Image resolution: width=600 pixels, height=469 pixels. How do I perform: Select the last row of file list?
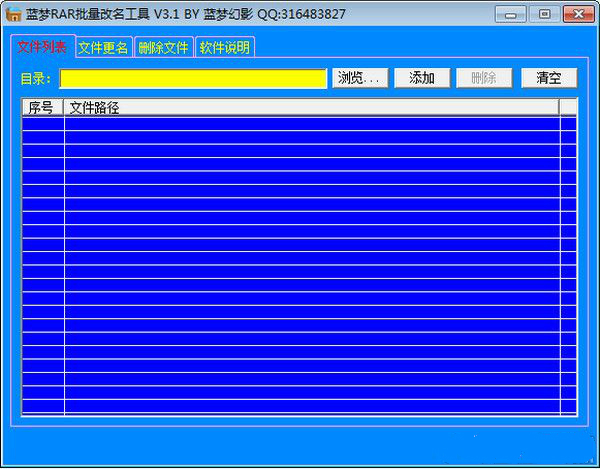(x=299, y=406)
